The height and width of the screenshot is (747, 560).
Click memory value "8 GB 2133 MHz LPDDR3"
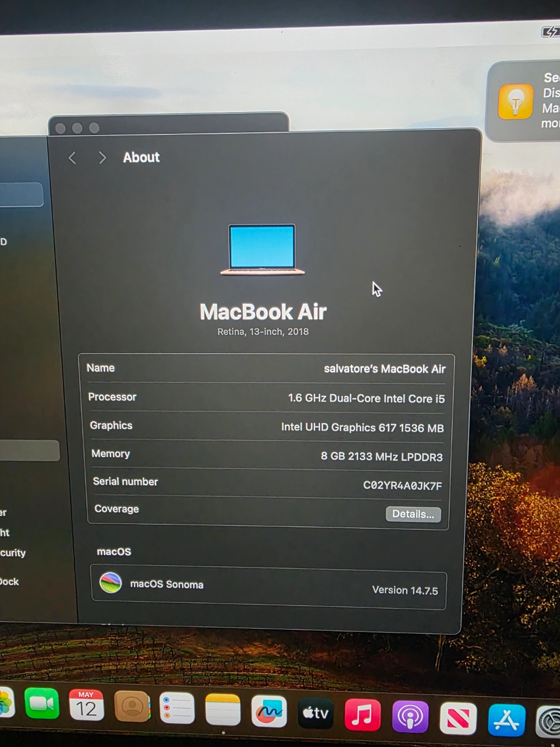[x=382, y=457]
